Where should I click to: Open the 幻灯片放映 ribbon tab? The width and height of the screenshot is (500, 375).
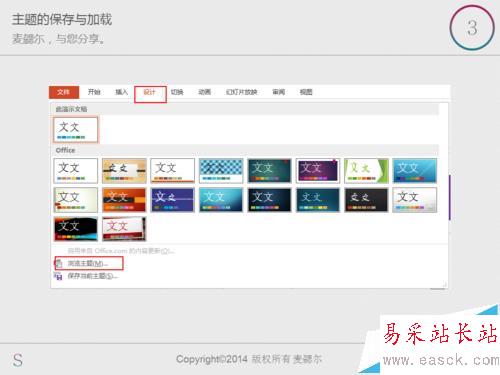pyautogui.click(x=242, y=92)
